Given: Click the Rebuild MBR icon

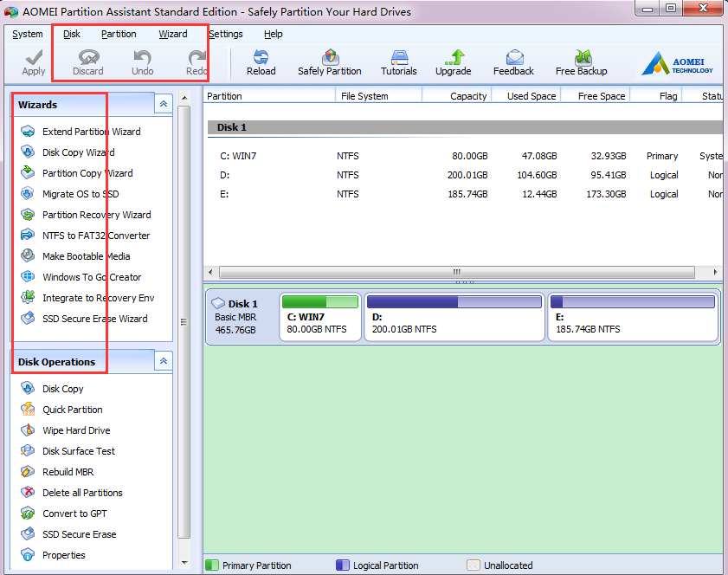Looking at the screenshot, I should 28,471.
